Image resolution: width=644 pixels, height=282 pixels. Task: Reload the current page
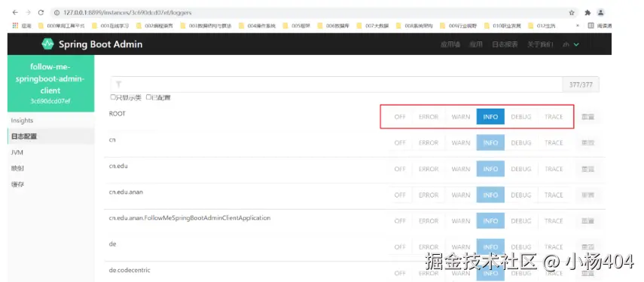41,13
